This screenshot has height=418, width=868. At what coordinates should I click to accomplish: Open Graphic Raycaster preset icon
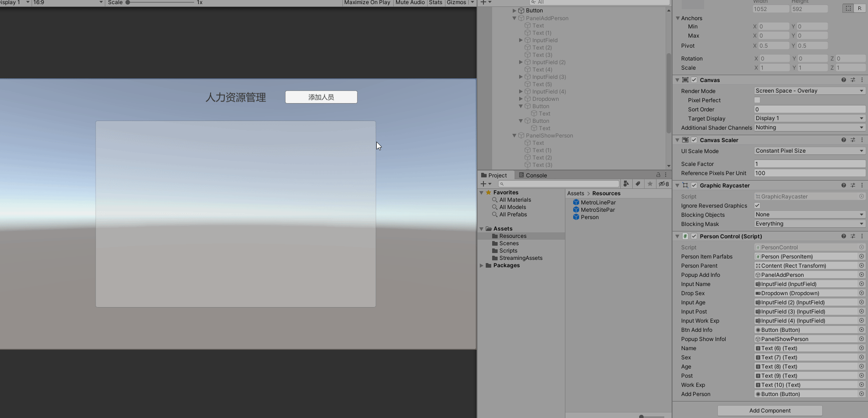pos(853,185)
